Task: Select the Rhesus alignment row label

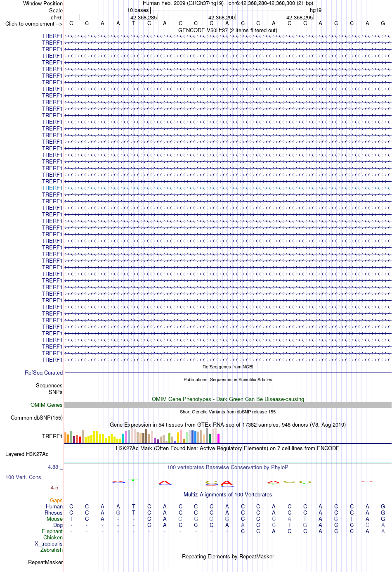Action: coord(54,513)
